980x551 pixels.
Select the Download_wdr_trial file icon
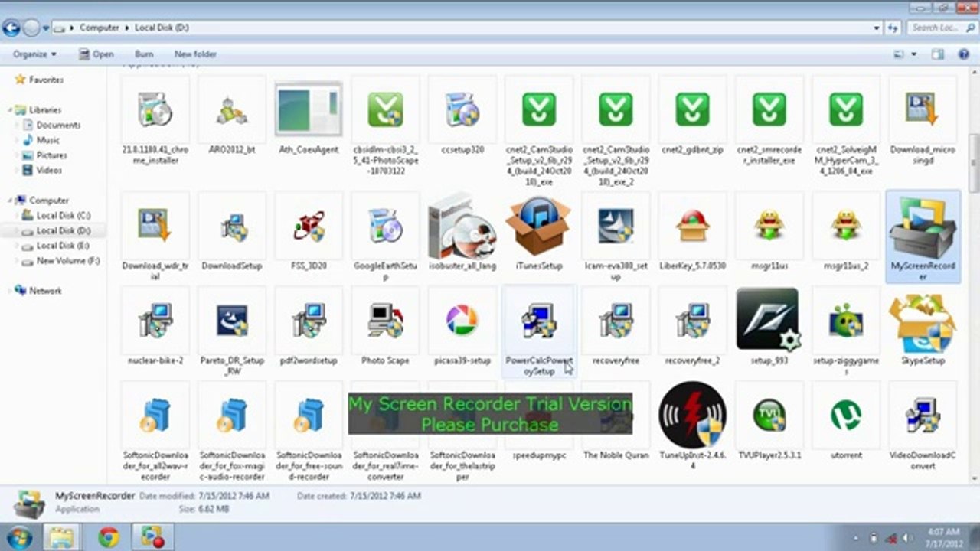(155, 226)
